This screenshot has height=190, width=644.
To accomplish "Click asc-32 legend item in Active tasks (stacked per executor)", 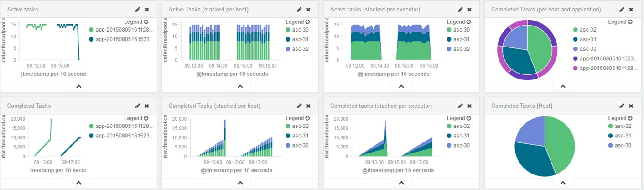I will pyautogui.click(x=461, y=49).
